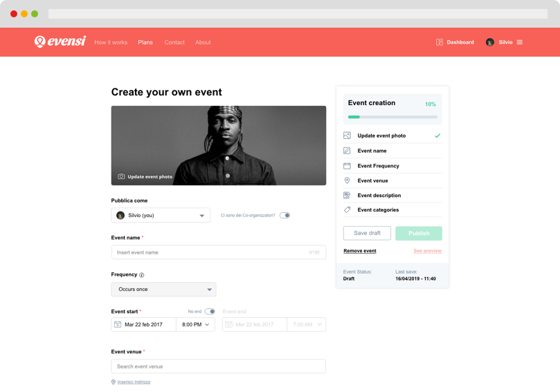Click the Inserisci indirizzo link
Screen dimensions: 560x392
point(134,382)
